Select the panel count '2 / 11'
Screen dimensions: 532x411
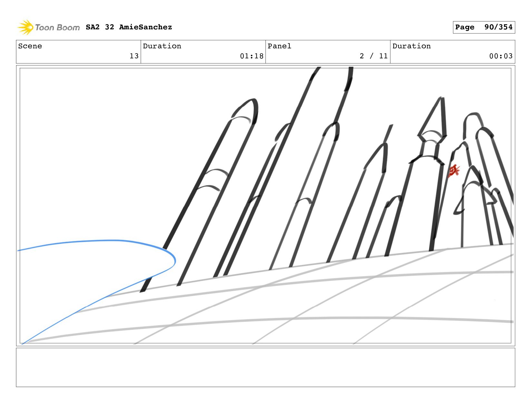click(374, 56)
